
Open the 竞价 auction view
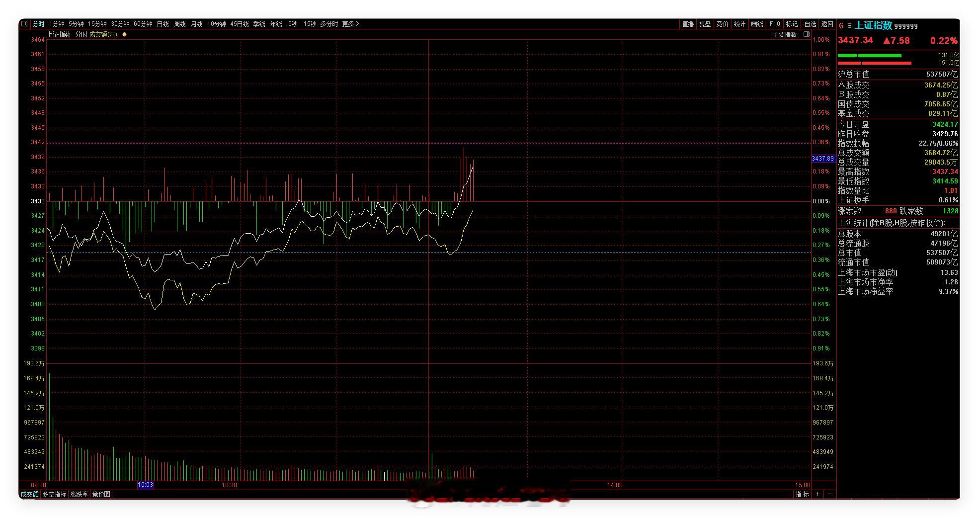[x=723, y=24]
